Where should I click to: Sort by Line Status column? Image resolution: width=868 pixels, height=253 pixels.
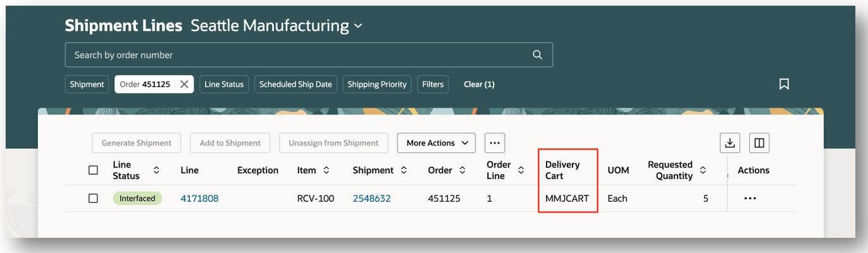point(156,170)
